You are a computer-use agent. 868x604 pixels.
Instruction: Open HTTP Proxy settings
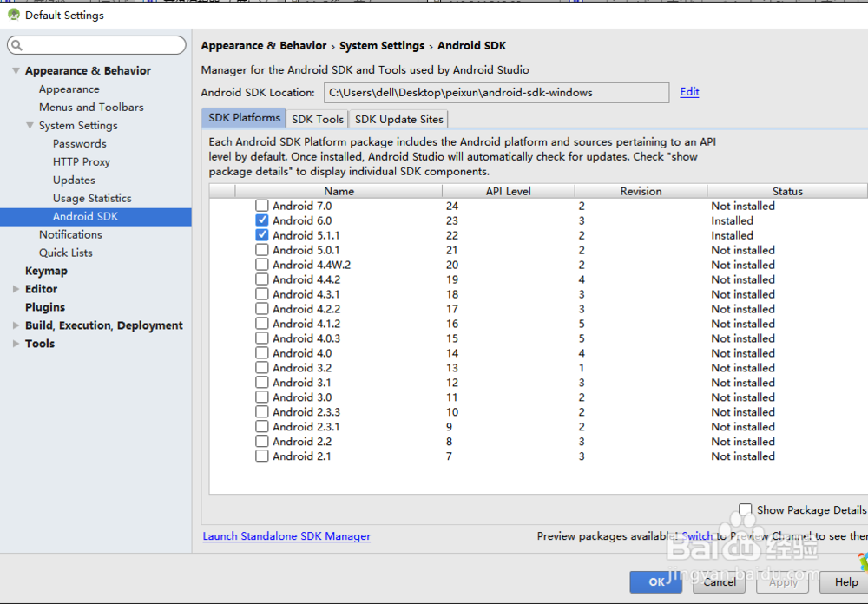[x=82, y=162]
